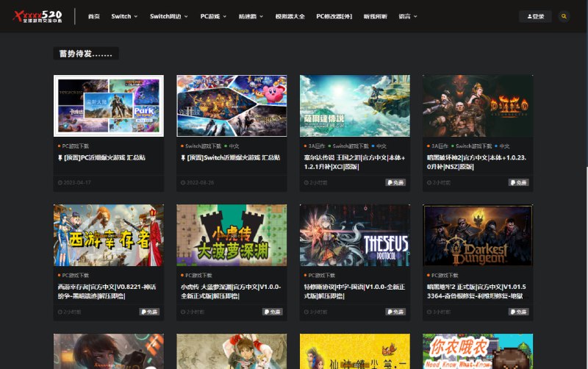588x369 pixels.
Task: Click the 免费 badge on Theseus Protocol card
Action: (395, 312)
